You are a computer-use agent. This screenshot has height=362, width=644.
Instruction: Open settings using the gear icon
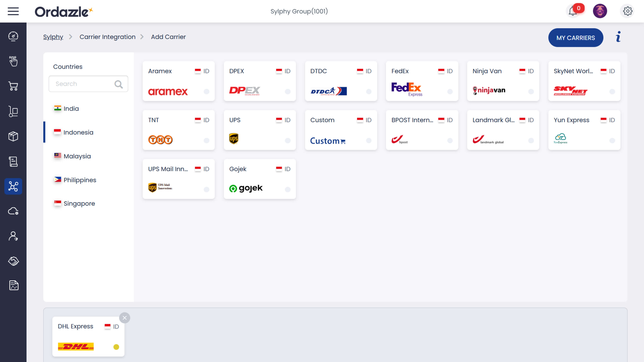[628, 11]
